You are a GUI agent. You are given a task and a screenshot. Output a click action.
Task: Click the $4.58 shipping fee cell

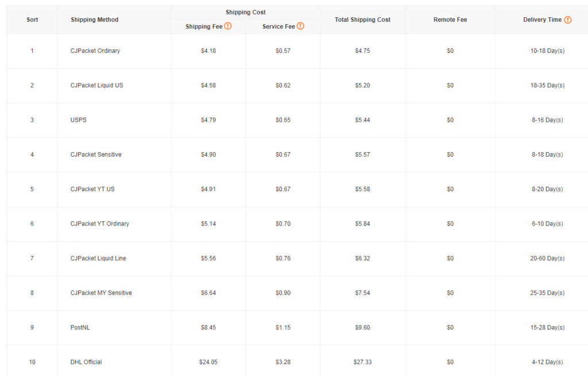pyautogui.click(x=208, y=85)
